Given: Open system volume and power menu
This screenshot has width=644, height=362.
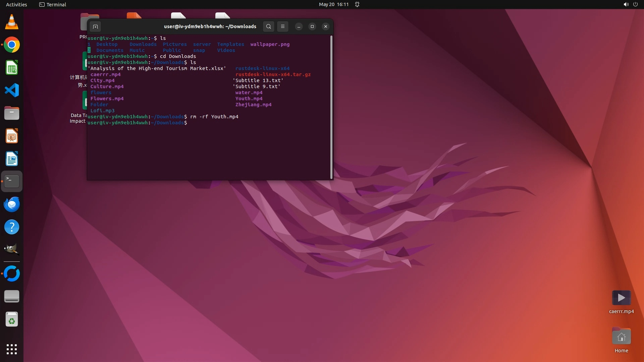Looking at the screenshot, I should pyautogui.click(x=630, y=4).
